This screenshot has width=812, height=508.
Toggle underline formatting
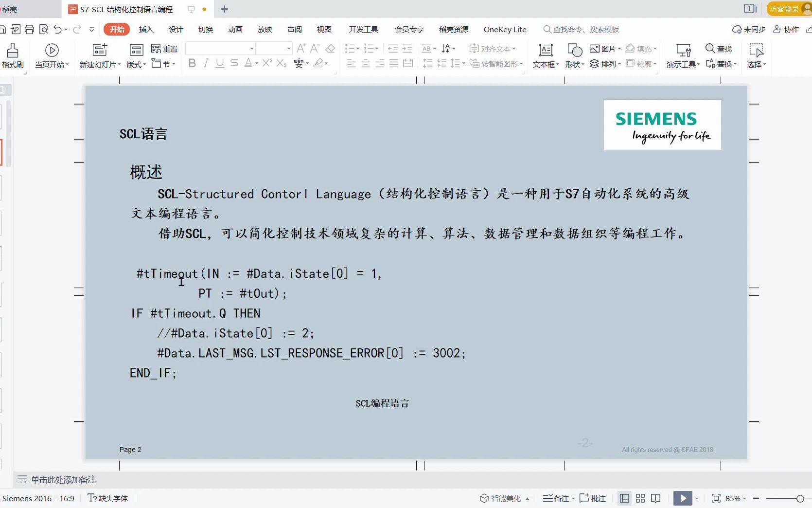click(219, 63)
